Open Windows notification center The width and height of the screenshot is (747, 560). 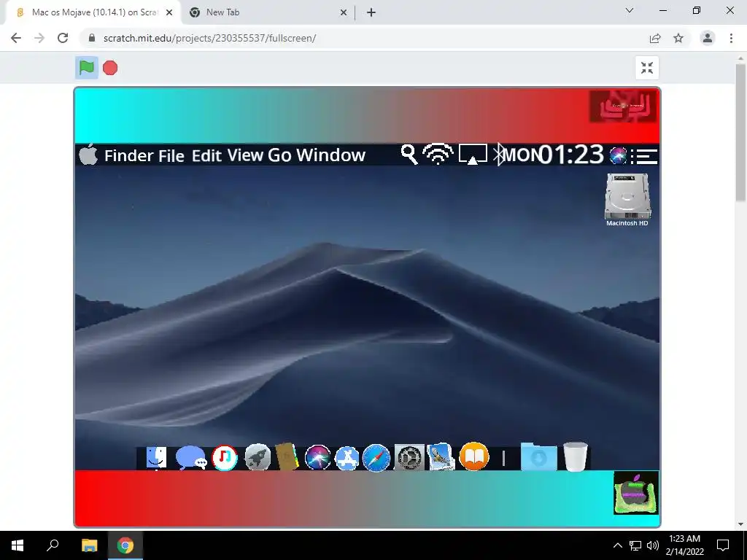(x=723, y=545)
